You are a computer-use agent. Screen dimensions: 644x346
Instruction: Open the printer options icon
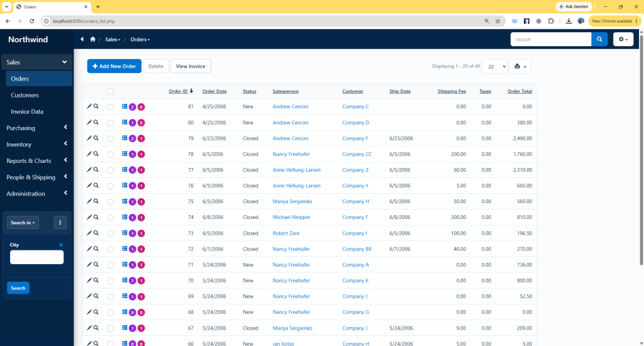point(520,67)
